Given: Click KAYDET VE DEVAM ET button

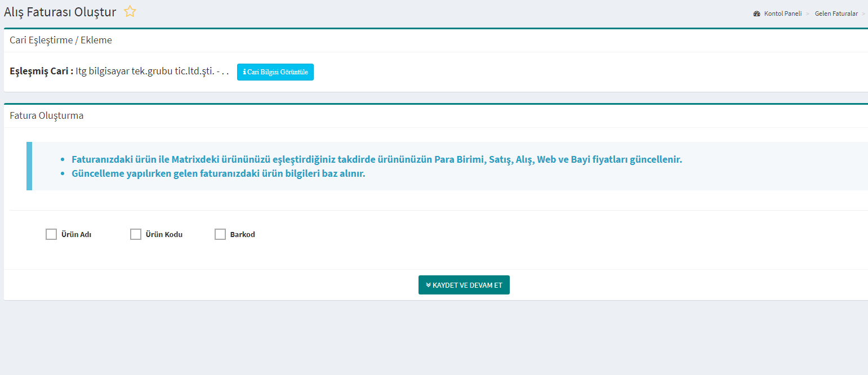Looking at the screenshot, I should click(464, 285).
